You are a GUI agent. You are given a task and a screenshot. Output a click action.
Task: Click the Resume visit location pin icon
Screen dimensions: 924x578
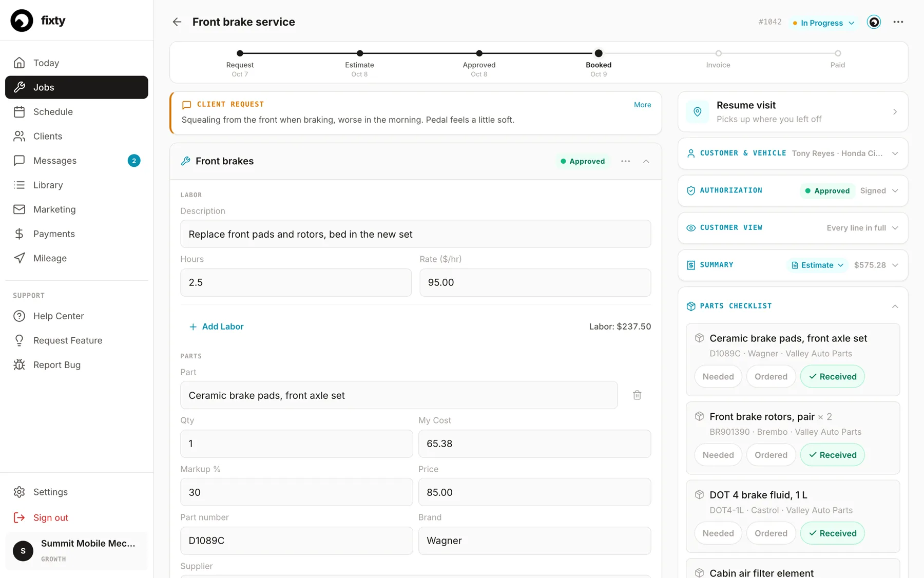point(697,112)
